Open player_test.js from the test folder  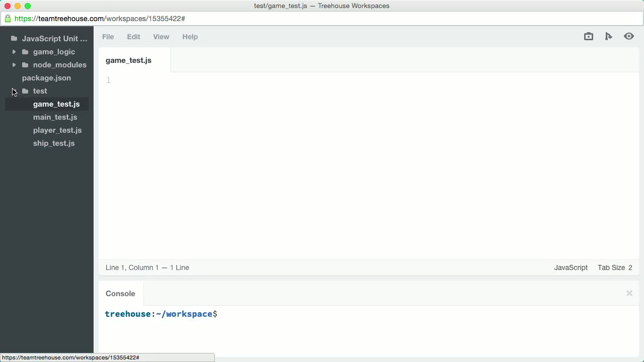point(57,130)
